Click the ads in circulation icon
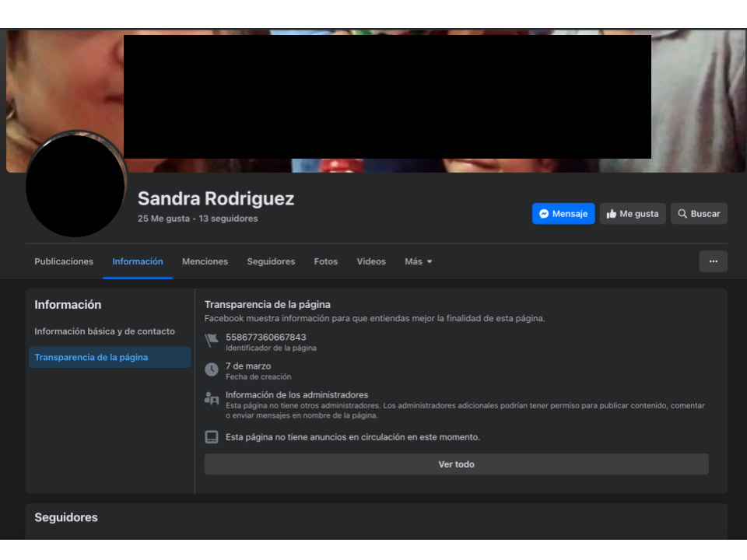This screenshot has height=560, width=747. [212, 437]
